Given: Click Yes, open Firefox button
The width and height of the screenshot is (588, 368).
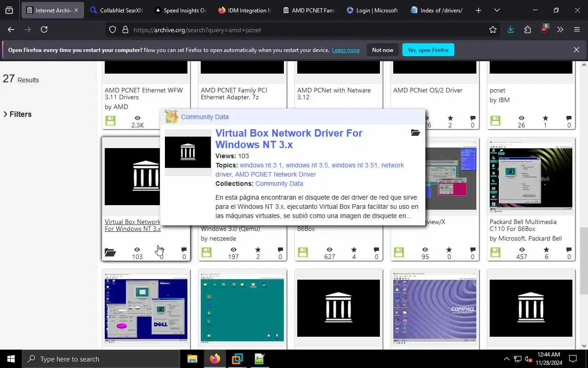Looking at the screenshot, I should coord(428,50).
